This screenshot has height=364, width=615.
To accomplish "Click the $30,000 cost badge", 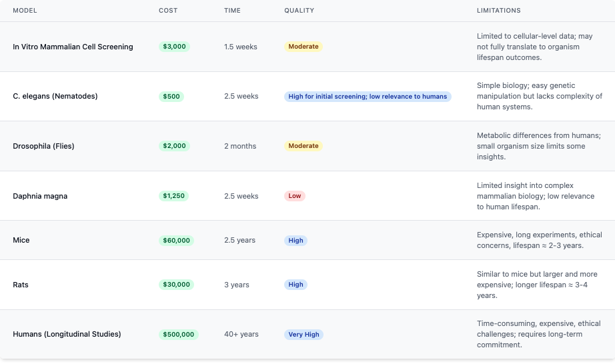I will (x=176, y=285).
